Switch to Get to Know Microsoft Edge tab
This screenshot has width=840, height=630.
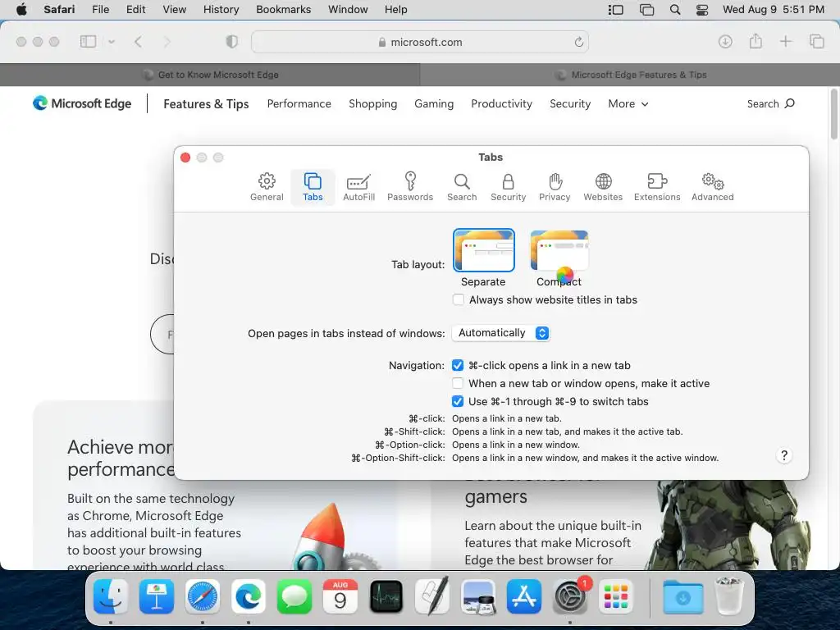click(210, 75)
